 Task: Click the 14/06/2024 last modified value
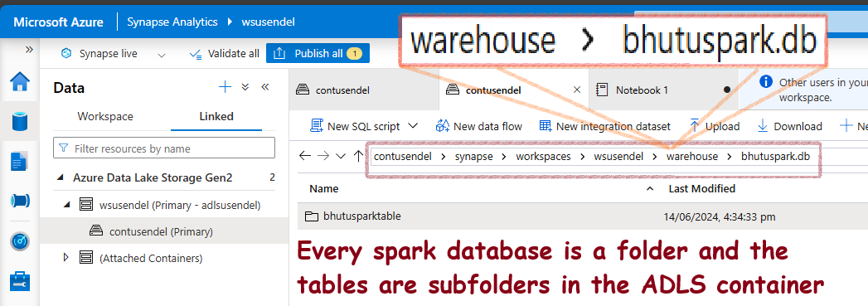coord(720,217)
